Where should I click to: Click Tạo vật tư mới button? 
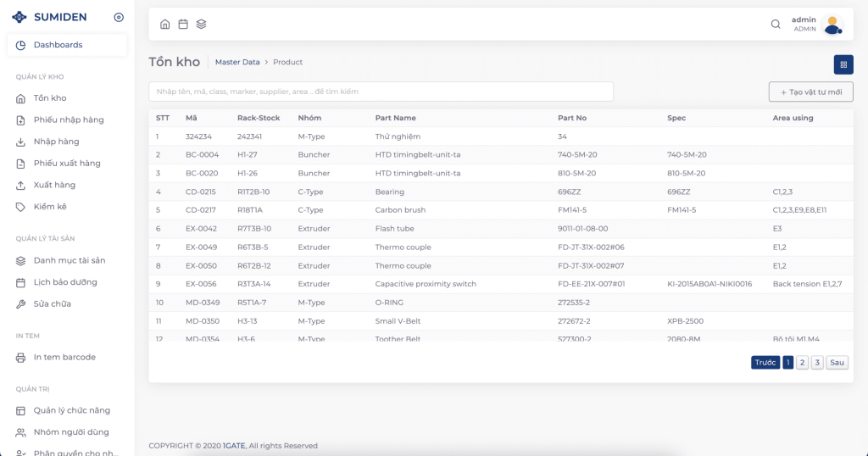pyautogui.click(x=811, y=92)
